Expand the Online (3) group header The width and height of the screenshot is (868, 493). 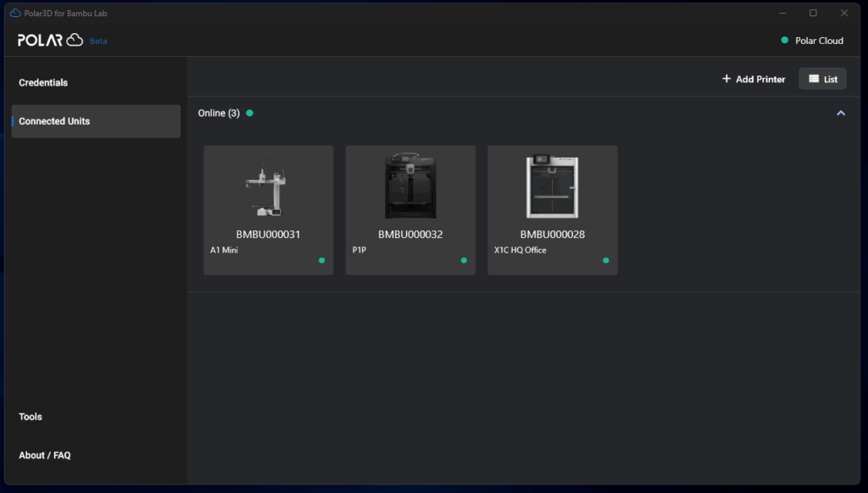point(218,112)
